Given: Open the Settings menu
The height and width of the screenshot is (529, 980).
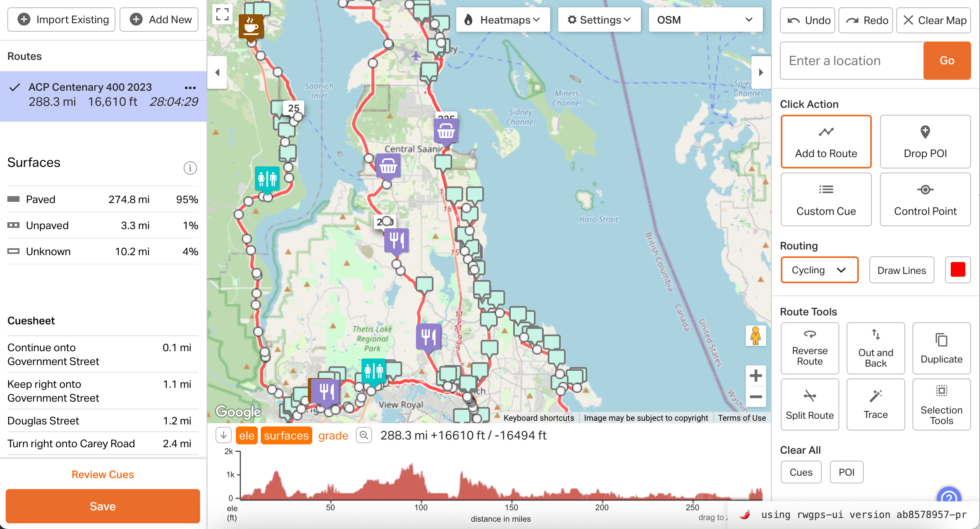Looking at the screenshot, I should (599, 19).
